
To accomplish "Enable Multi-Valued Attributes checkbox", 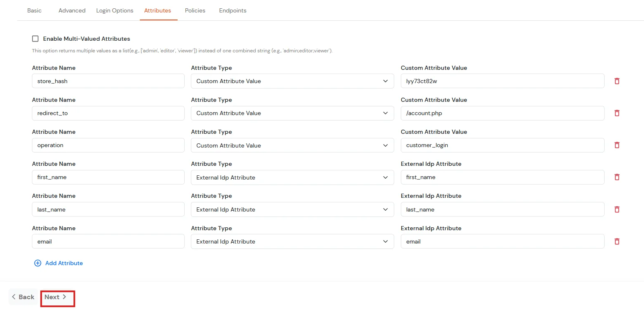I will (35, 38).
